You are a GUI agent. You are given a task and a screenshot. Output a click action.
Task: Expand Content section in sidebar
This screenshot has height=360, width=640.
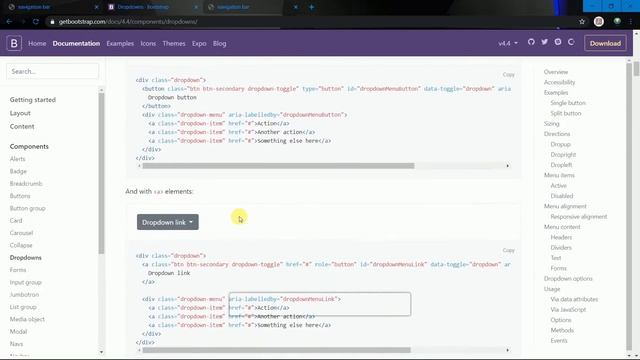point(22,127)
